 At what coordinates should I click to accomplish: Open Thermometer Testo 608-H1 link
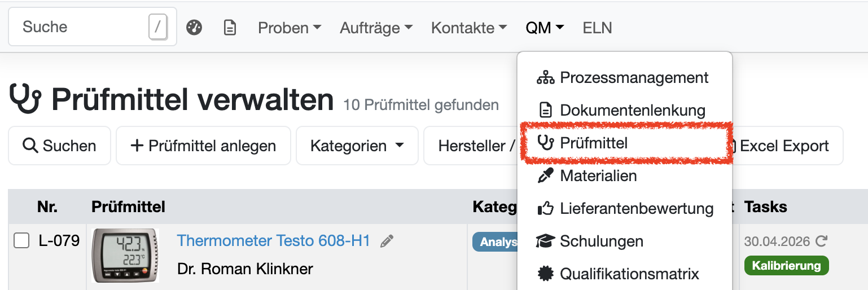(x=273, y=241)
